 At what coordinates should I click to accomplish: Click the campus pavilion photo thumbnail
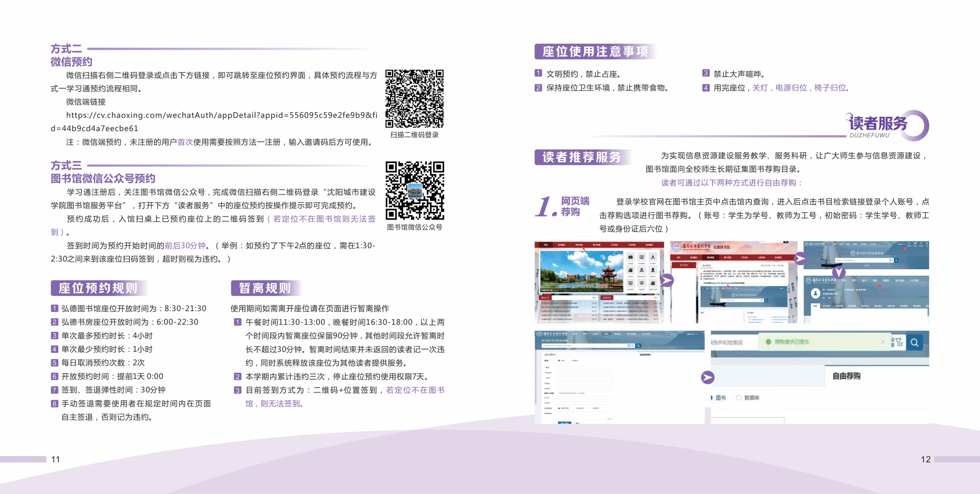coord(581,270)
